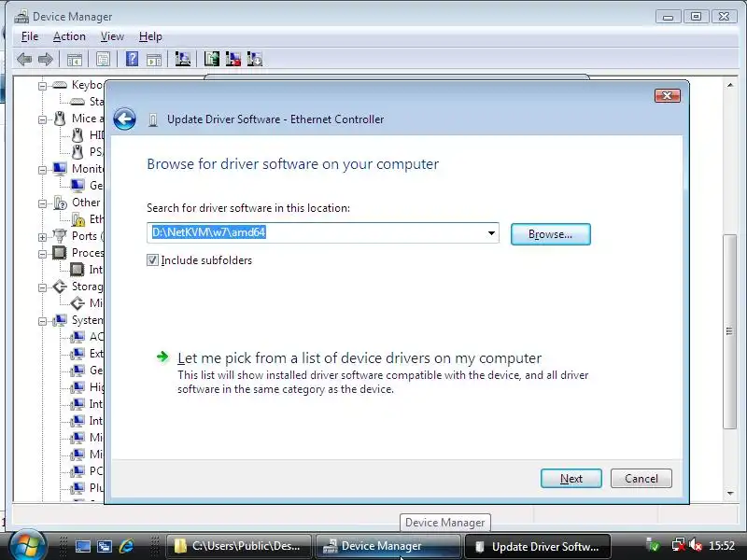747x560 pixels.
Task: Collapse the Monitors tree node
Action: [42, 170]
